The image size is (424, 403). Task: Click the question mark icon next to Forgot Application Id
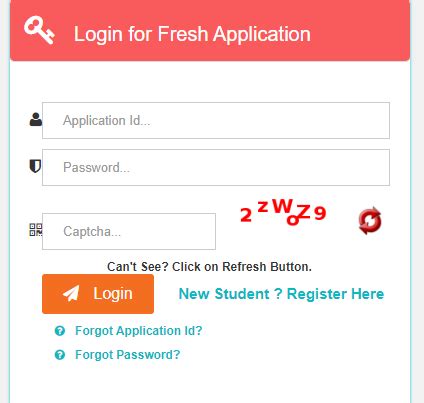60,331
